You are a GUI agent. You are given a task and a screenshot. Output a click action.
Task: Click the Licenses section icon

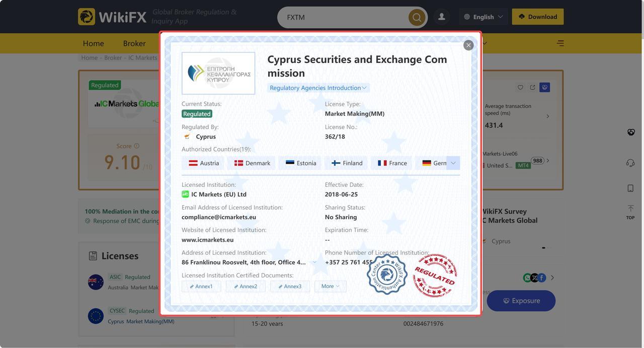pos(93,256)
